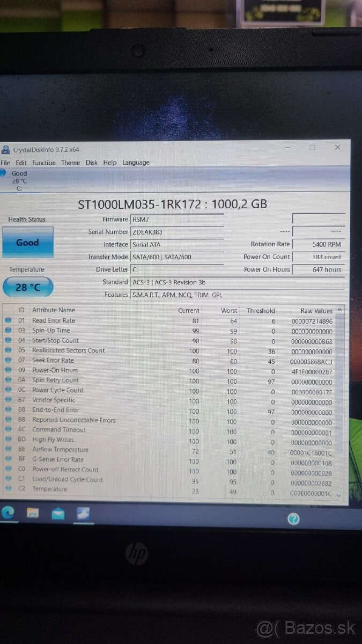362x644 pixels.
Task: Open Microsoft Edge from the taskbar
Action: pos(8,513)
